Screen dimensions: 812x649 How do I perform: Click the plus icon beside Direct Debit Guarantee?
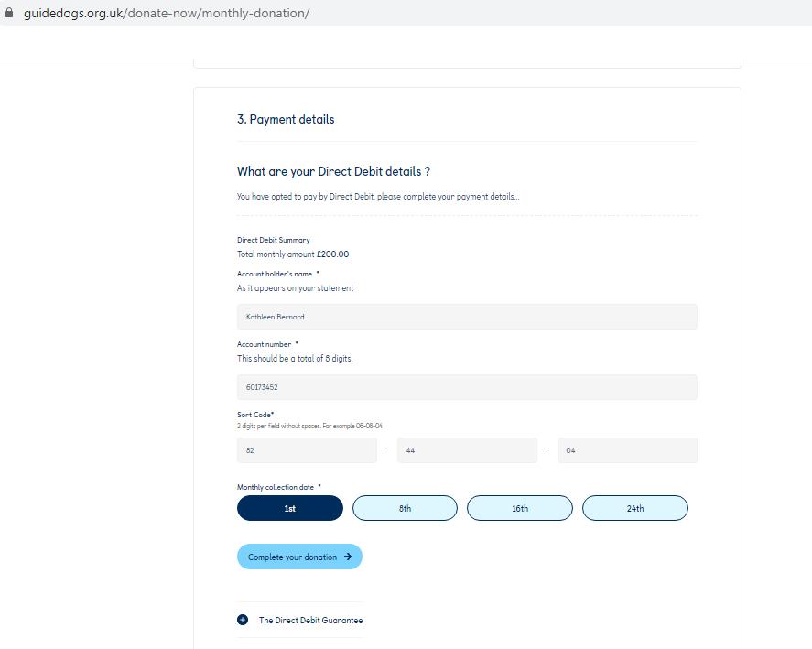[x=243, y=620]
